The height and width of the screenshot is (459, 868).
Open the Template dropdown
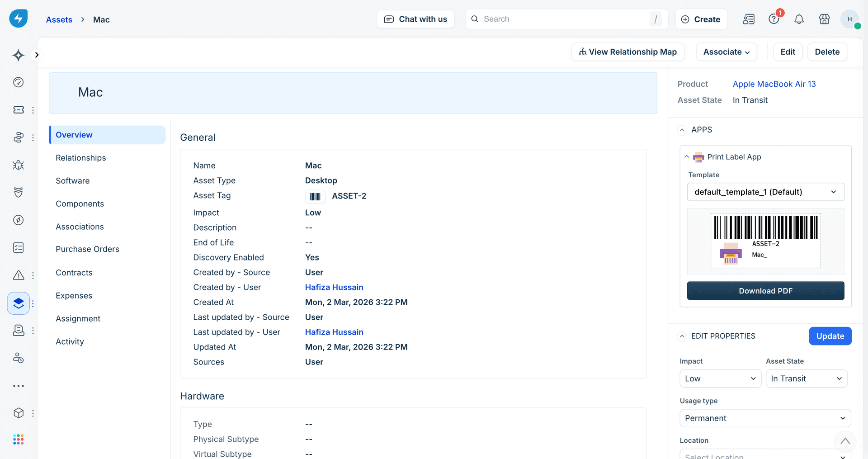(x=766, y=192)
